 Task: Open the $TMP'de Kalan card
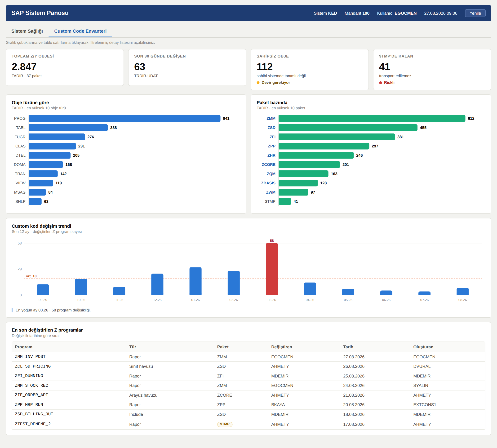pos(432,69)
